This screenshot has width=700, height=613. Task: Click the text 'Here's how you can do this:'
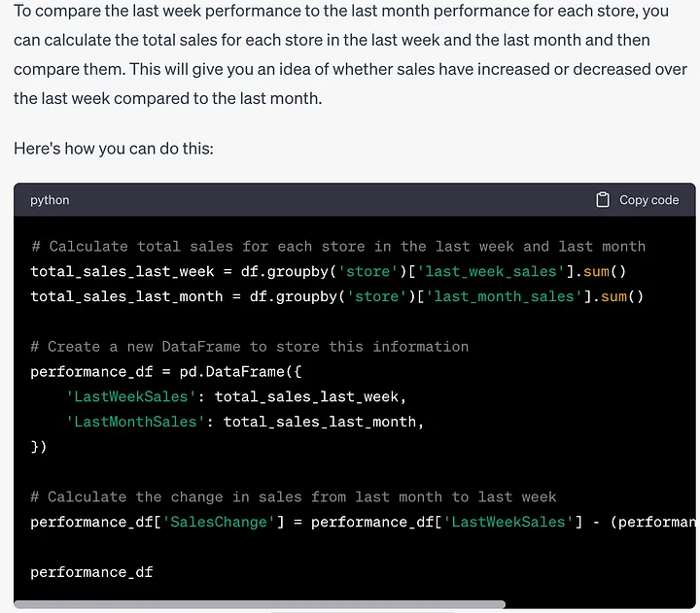(x=114, y=149)
